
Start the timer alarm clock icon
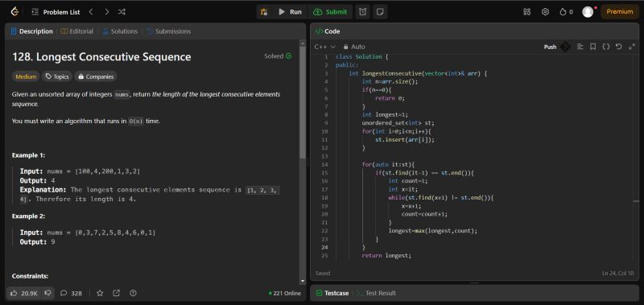tap(363, 12)
